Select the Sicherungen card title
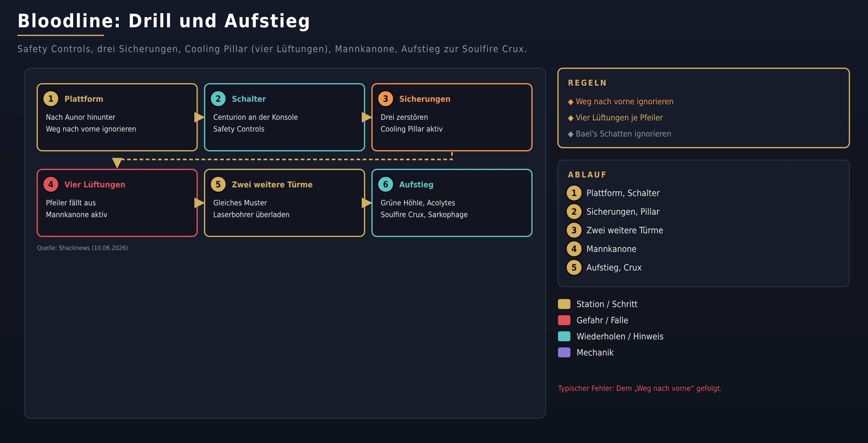Viewport: 868px width, 443px height. (x=425, y=99)
